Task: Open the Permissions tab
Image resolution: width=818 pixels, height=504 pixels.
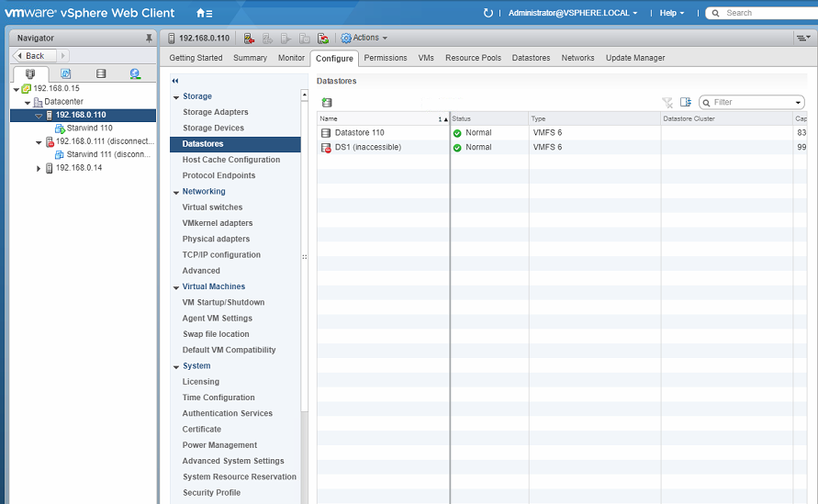Action: 386,58
